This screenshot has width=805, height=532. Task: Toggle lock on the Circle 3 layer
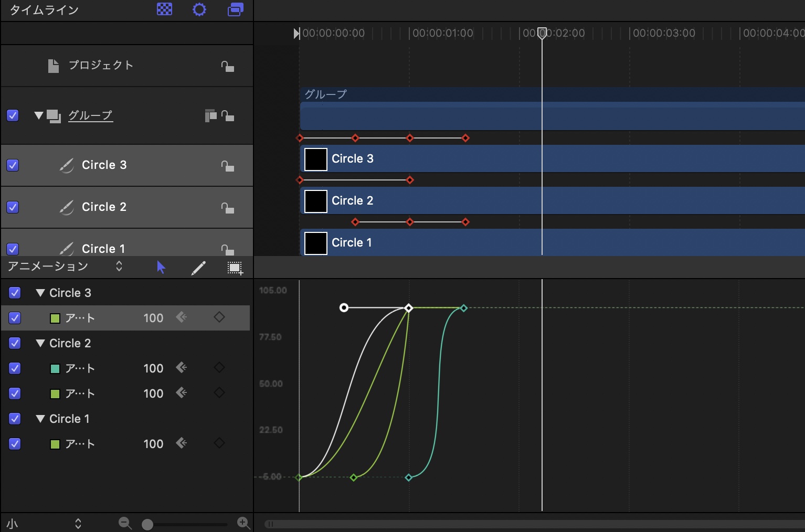point(227,166)
